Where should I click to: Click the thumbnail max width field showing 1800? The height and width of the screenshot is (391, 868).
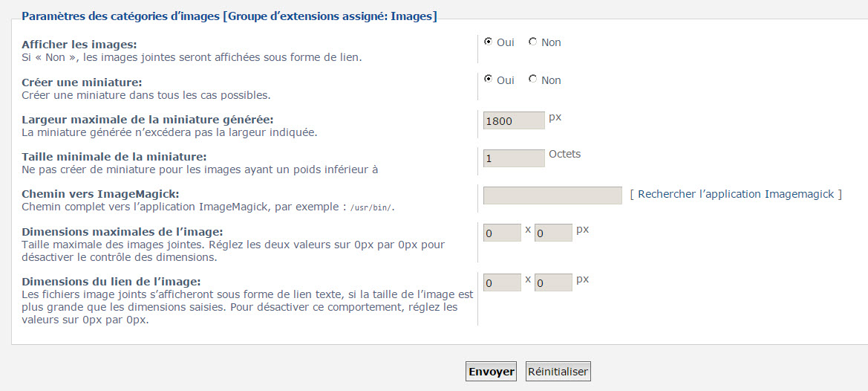pyautogui.click(x=514, y=120)
